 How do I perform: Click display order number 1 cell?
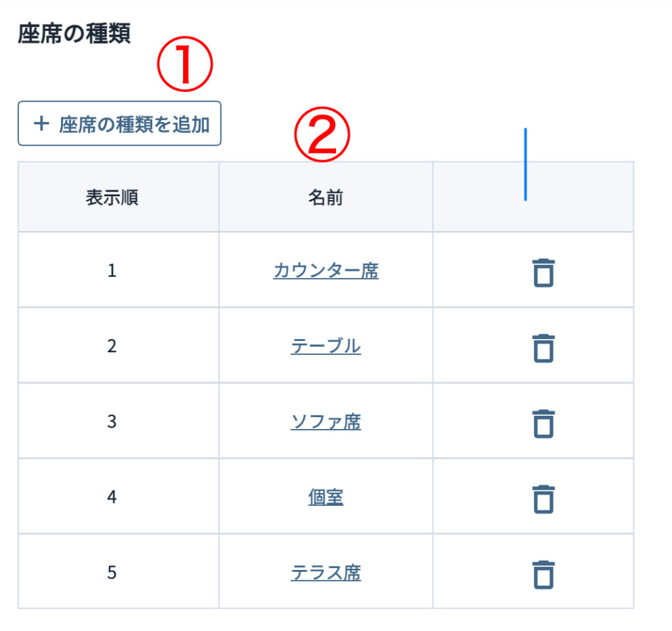[112, 270]
